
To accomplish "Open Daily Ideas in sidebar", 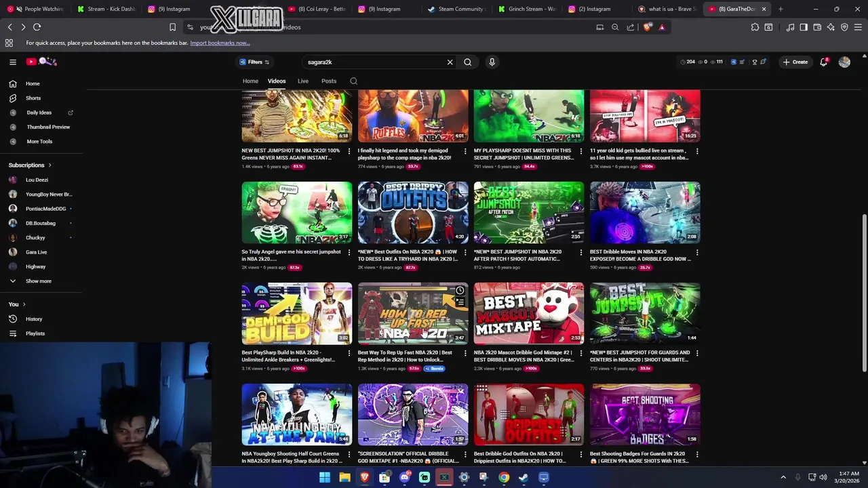I will point(39,113).
